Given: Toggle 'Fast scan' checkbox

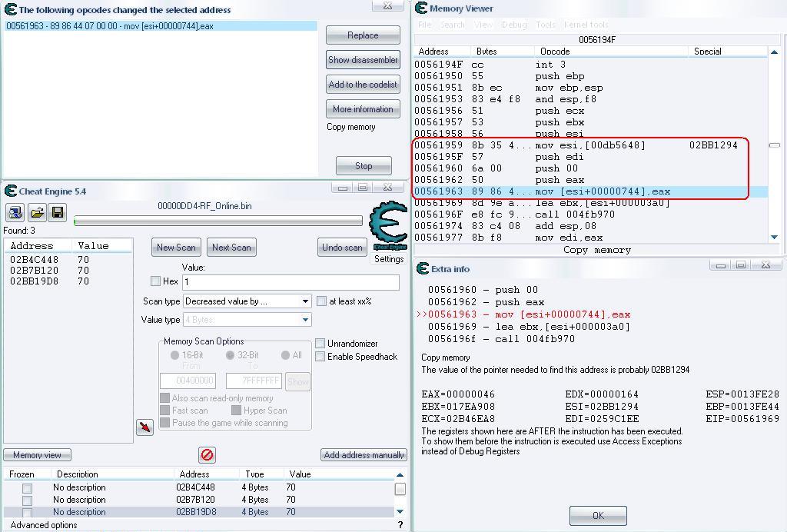Looking at the screenshot, I should tap(164, 410).
